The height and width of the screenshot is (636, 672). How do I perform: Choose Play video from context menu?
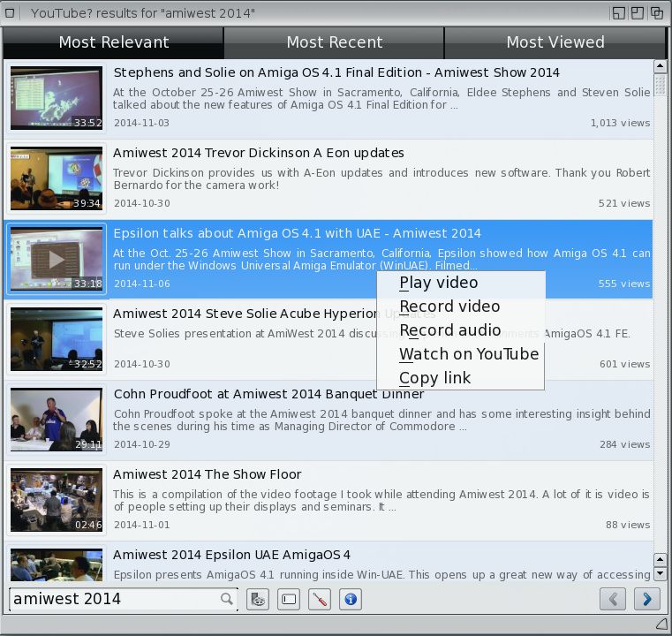click(461, 283)
